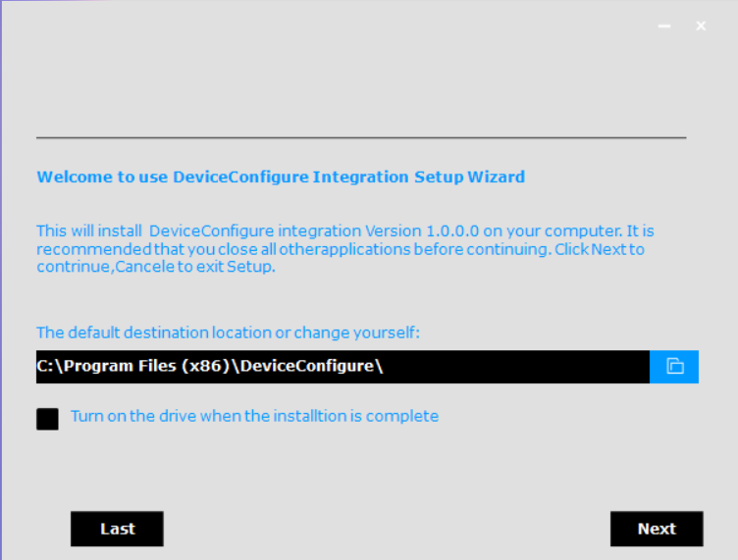This screenshot has height=560, width=738.
Task: Click the 'default destination location' label
Action: click(x=228, y=332)
